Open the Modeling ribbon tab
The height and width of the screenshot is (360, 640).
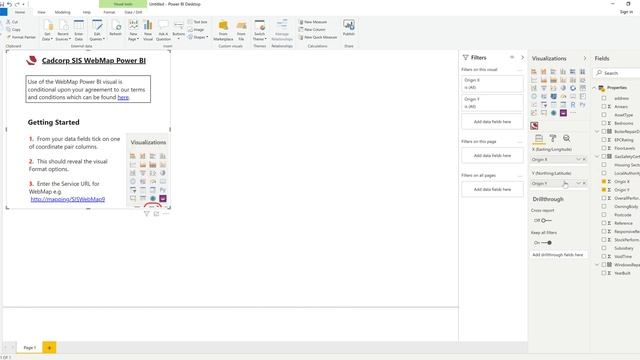(62, 12)
